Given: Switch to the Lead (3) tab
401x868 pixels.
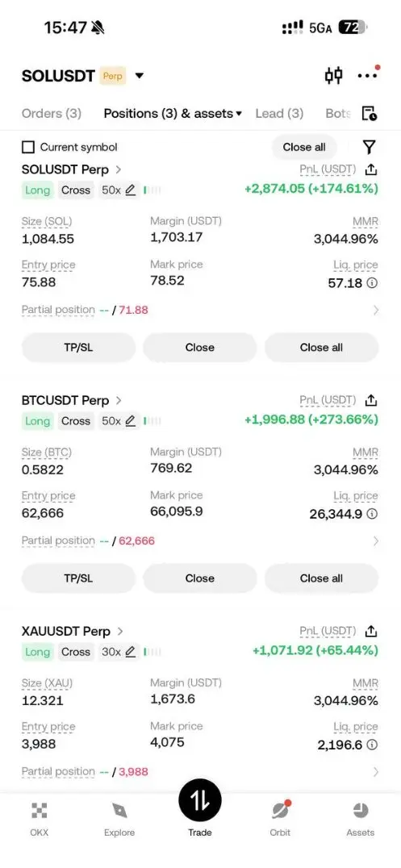Looking at the screenshot, I should click(279, 114).
